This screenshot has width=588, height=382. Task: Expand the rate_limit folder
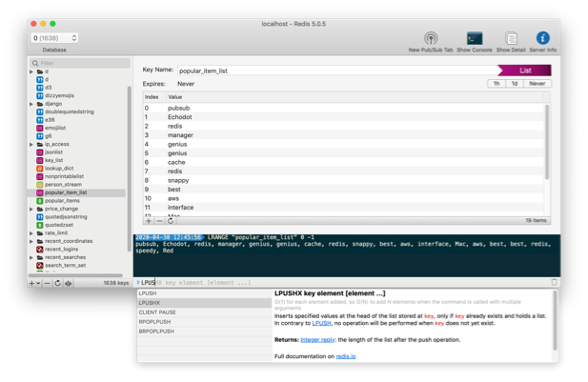(x=31, y=233)
